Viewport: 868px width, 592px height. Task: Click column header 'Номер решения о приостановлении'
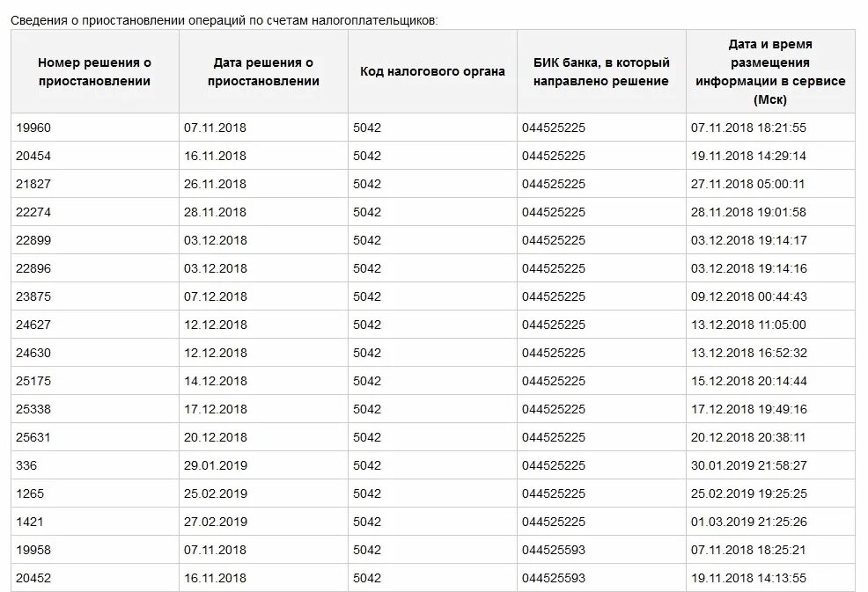(95, 72)
